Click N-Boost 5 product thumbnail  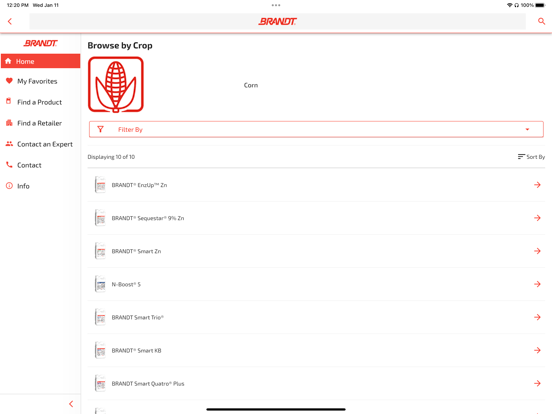pos(100,284)
